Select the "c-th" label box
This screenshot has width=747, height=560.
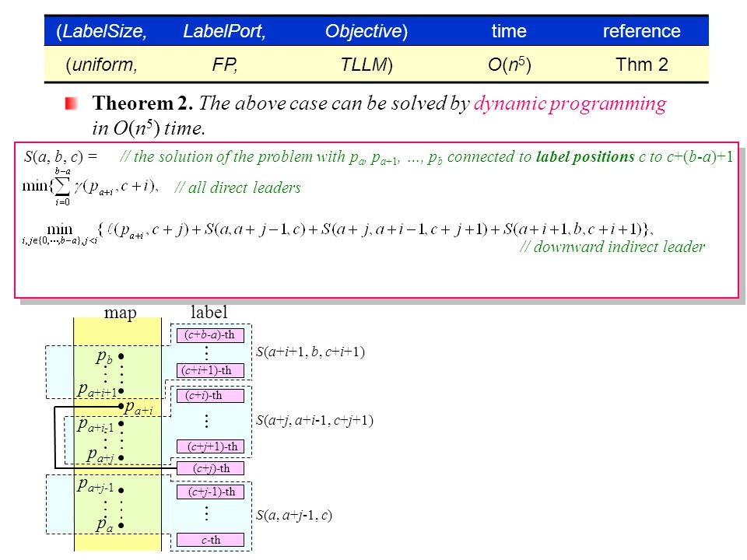coord(210,540)
